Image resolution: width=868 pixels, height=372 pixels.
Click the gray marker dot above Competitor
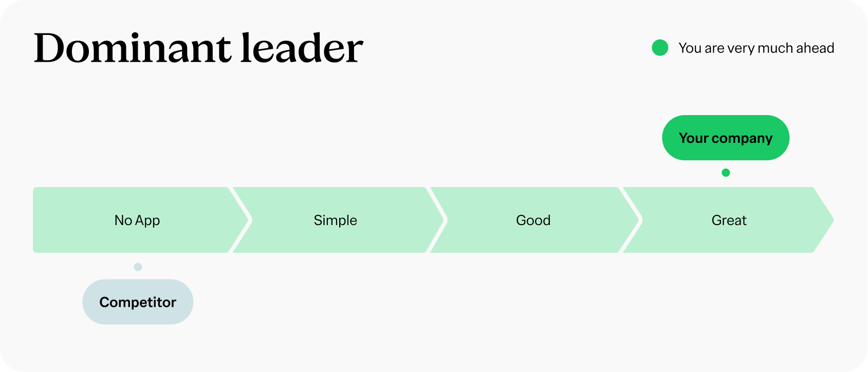[138, 267]
